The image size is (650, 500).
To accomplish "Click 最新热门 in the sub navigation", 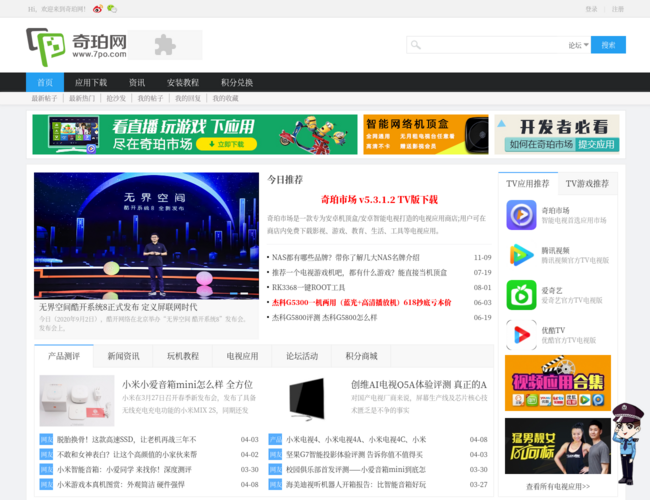I will point(82,98).
